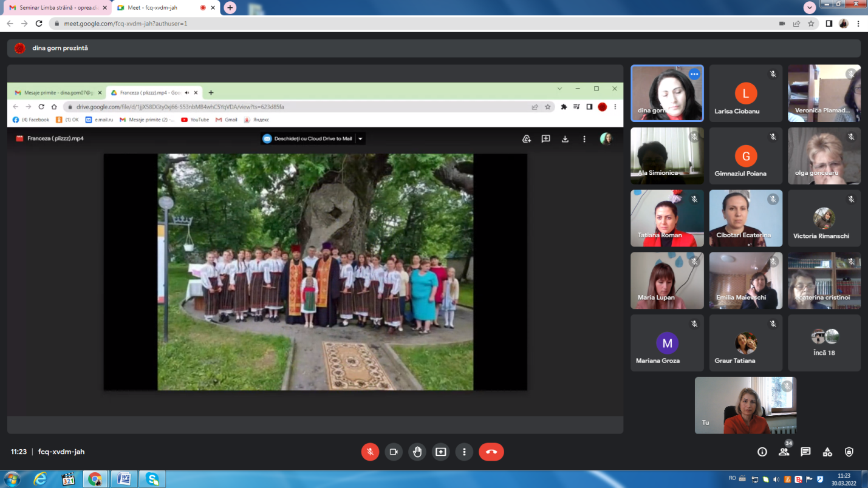Open options on dina gorn's video tile

[694, 74]
